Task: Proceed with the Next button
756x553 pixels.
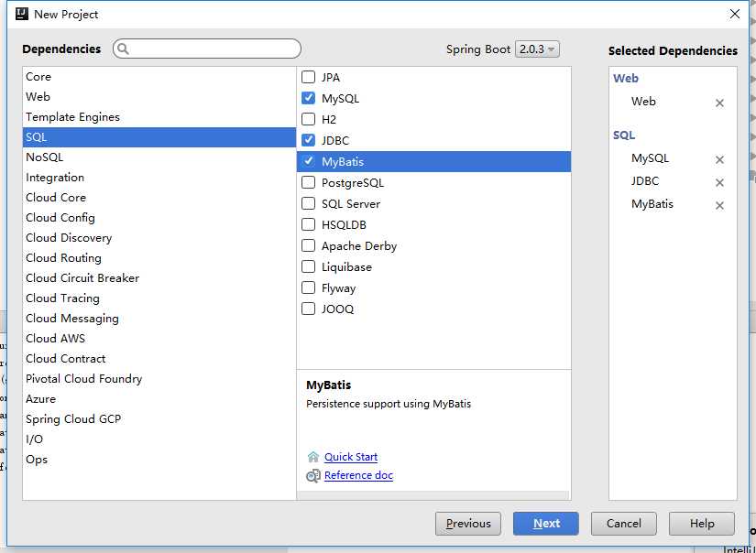Action: [546, 524]
